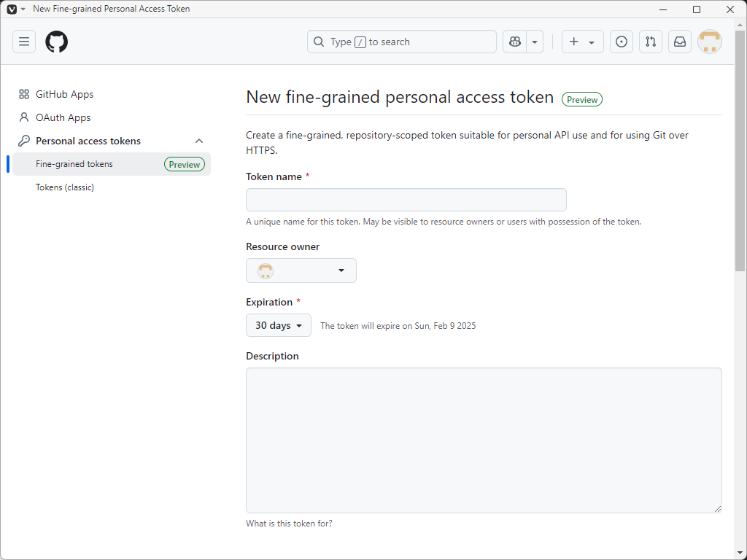Open the hamburger navigation menu

tap(24, 42)
